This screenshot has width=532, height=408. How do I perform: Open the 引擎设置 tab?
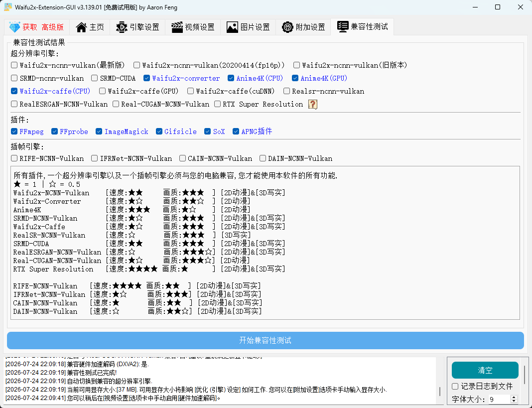[137, 27]
